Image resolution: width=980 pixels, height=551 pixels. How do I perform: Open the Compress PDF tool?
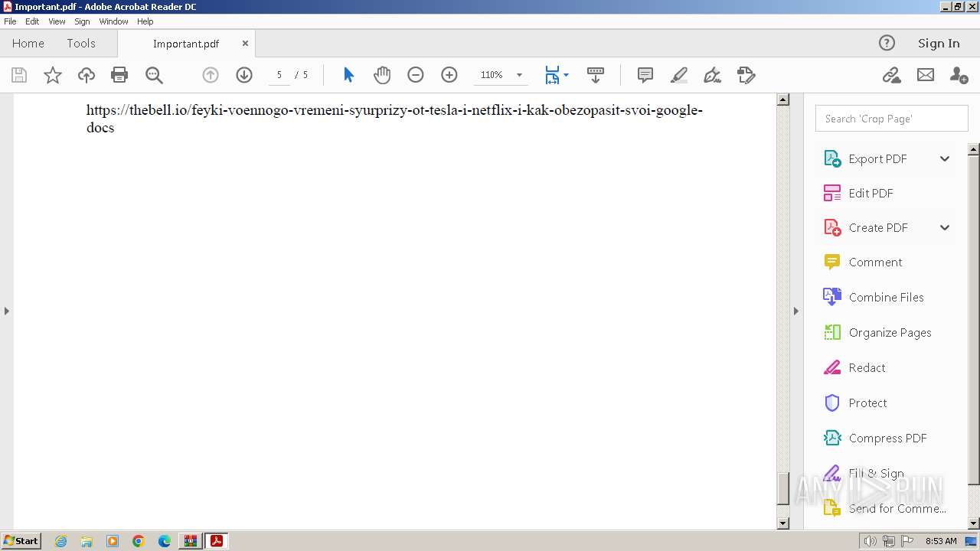pos(887,438)
